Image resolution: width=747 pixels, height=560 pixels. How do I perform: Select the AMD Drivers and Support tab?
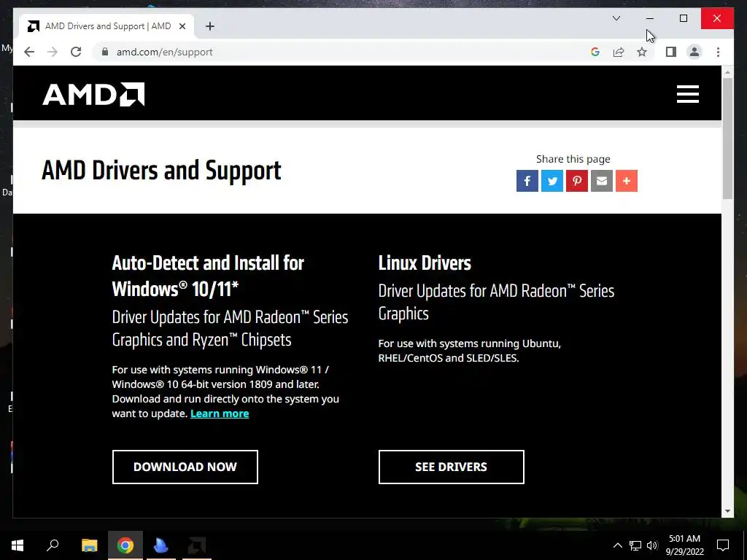point(107,26)
